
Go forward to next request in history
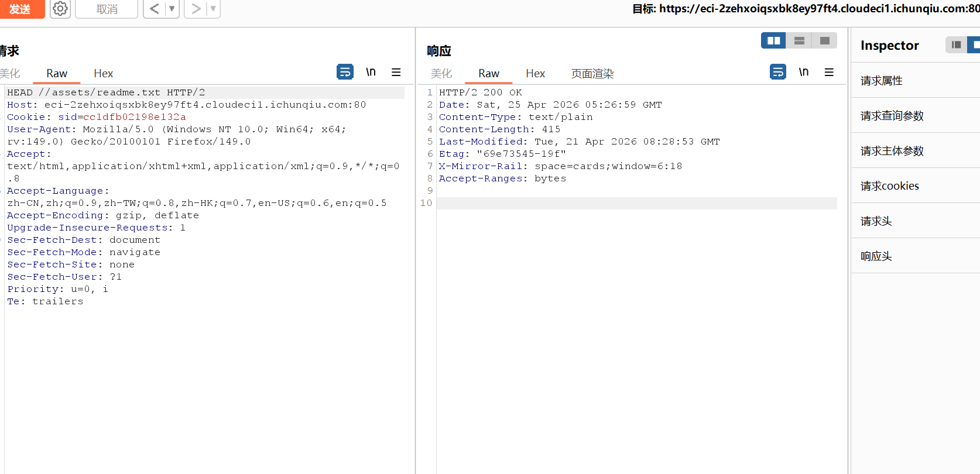coord(196,9)
